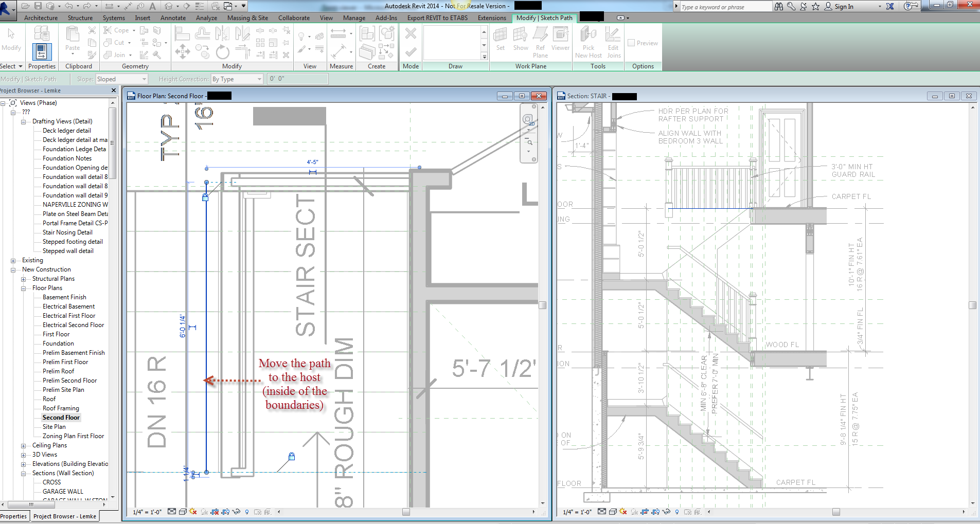Select the Trim/Extend to Corner tool
980x524 pixels.
click(242, 52)
